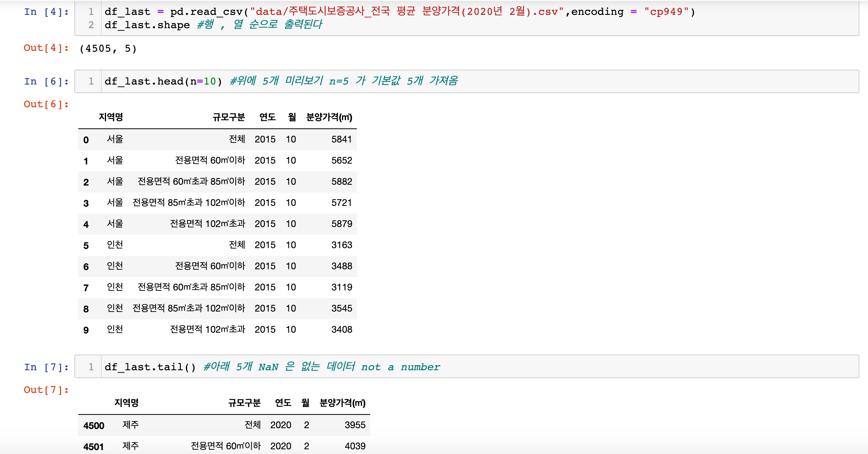Click the 규모구분 column header in head table
The height and width of the screenshot is (454, 868).
tap(229, 117)
